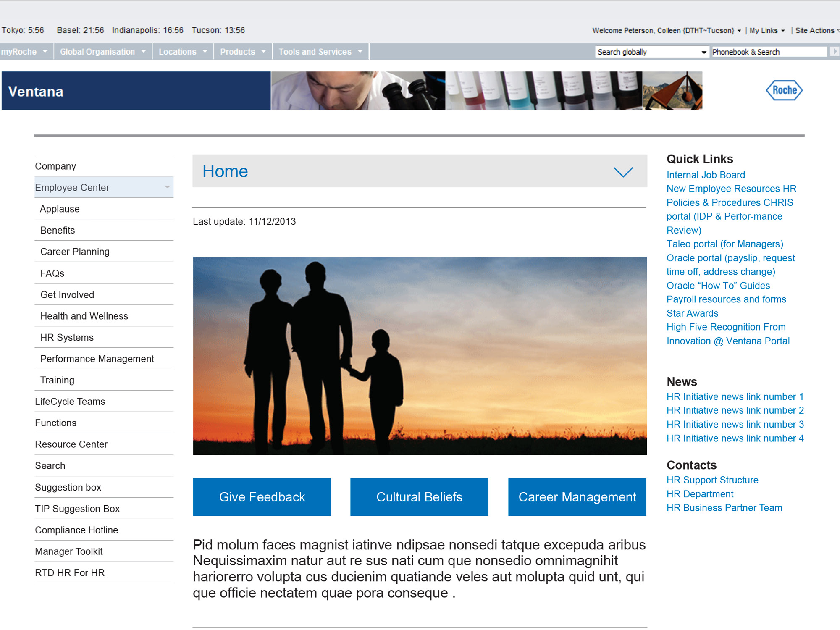Select Health and Wellness menu item
Image resolution: width=840 pixels, height=630 pixels.
(x=84, y=316)
